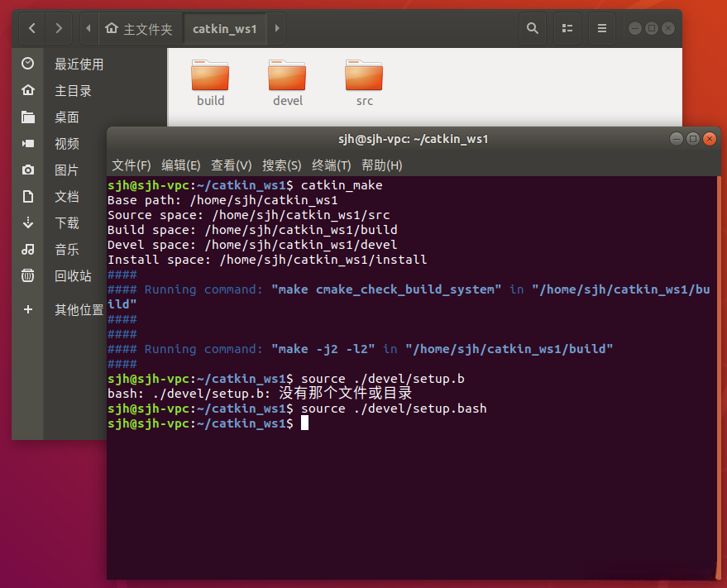Screen dimensions: 727x588
Task: Close the terminal window
Action: coord(710,139)
